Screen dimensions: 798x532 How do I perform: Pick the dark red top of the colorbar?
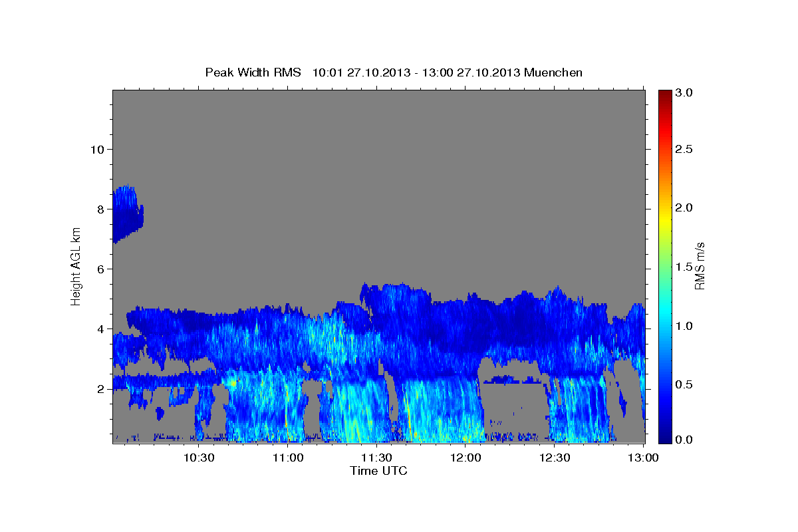pos(664,94)
